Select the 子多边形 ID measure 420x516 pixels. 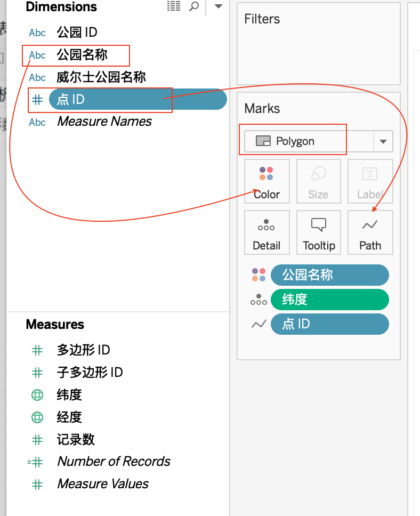click(90, 372)
